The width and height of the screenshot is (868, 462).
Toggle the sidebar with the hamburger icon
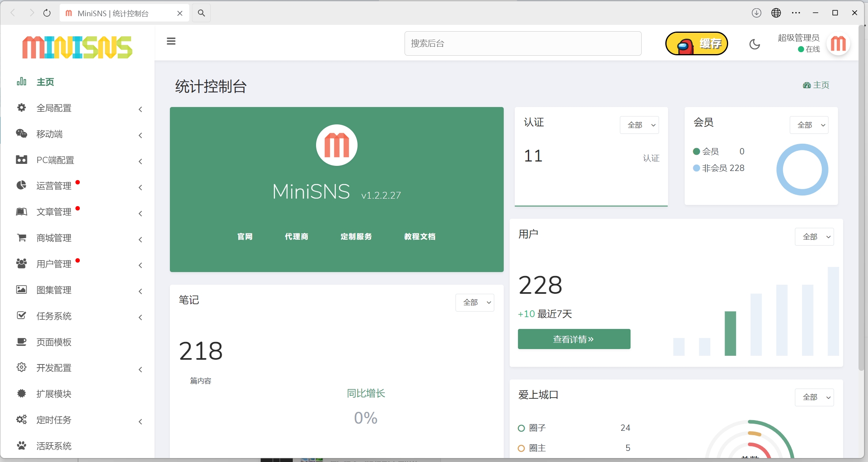click(x=171, y=41)
